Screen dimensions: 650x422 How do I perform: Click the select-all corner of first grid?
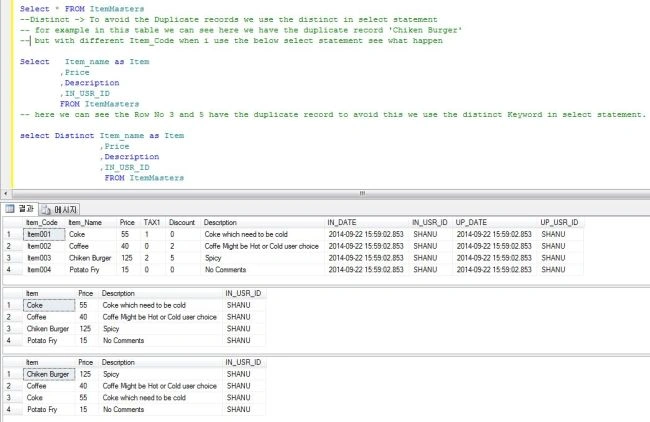pyautogui.click(x=13, y=223)
